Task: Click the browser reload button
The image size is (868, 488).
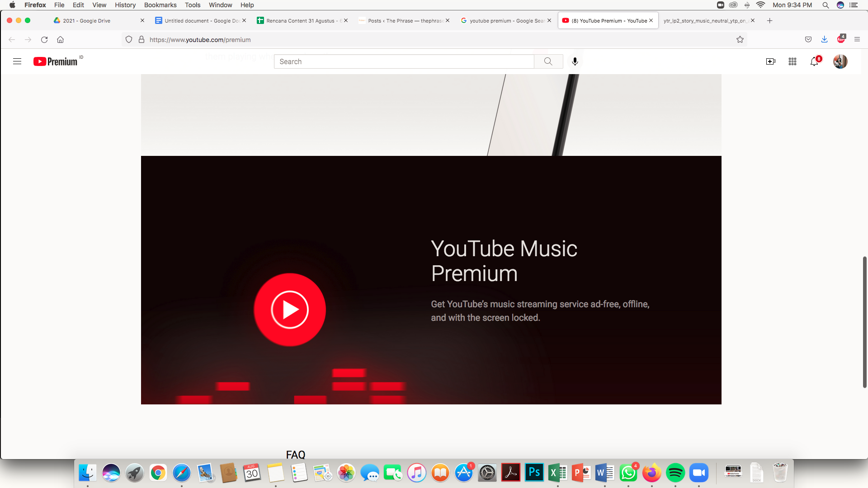Action: [x=44, y=40]
